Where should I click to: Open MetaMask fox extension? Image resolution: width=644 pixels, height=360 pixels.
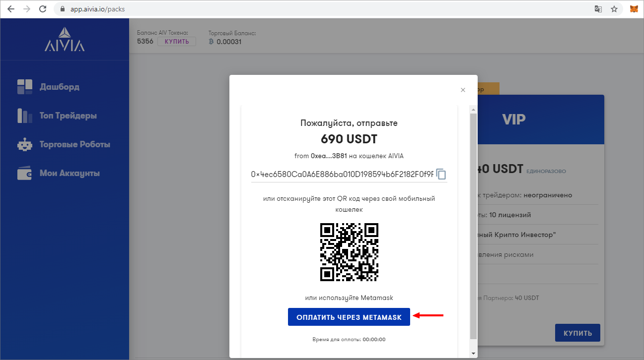(634, 9)
